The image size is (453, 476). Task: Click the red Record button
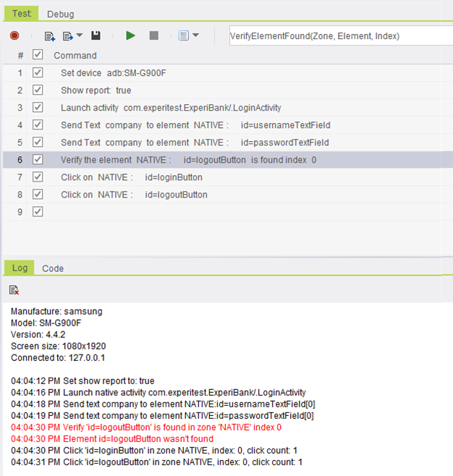(14, 35)
